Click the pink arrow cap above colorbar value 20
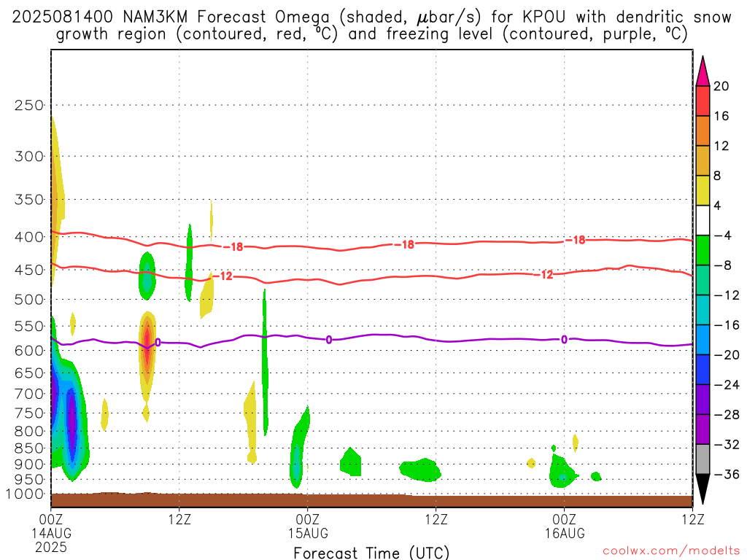Image resolution: width=747 pixels, height=560 pixels. 703,71
